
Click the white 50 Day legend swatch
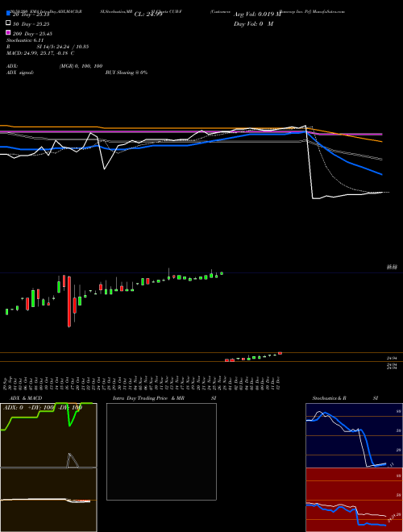(x=8, y=23)
